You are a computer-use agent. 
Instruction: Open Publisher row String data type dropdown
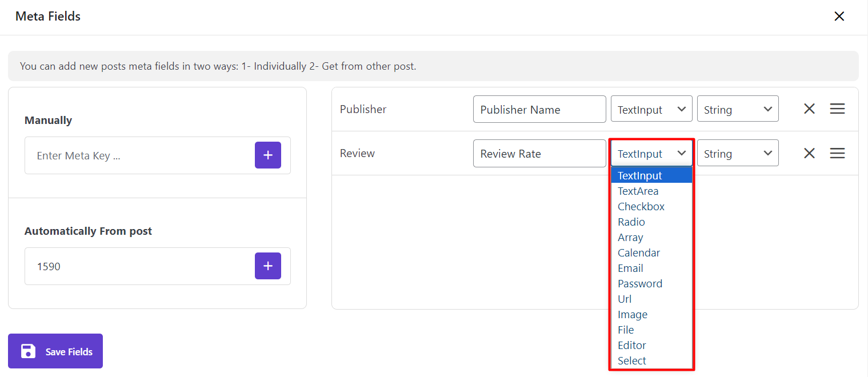[737, 109]
